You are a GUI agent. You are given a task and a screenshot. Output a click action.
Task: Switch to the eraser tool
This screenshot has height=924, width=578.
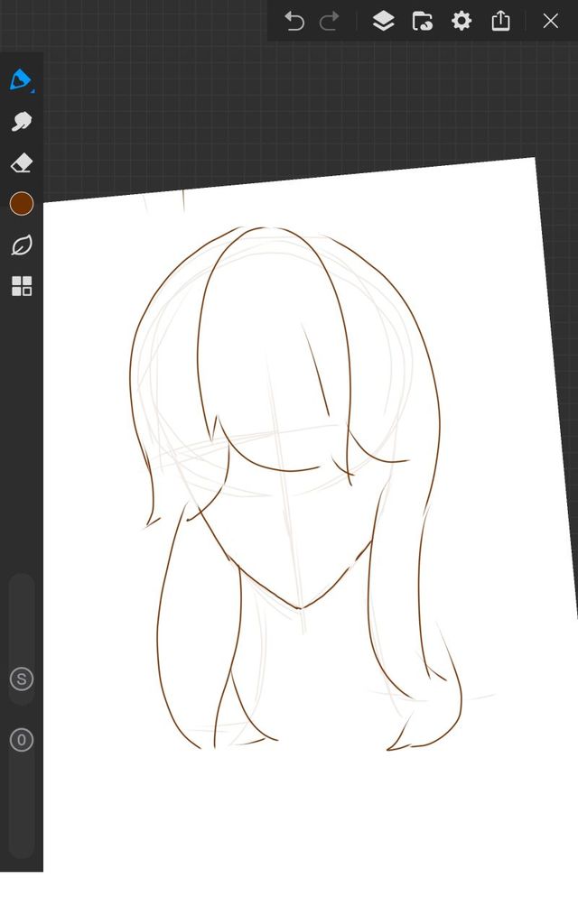[x=21, y=163]
